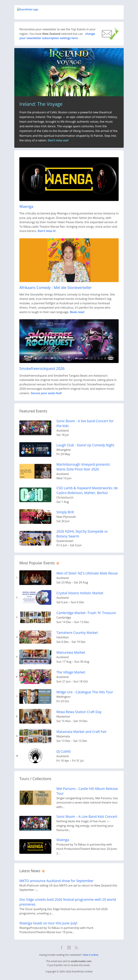Screen dimensions: 138x980
Task: Open the Ireland: The Voyage banner image
Action: click(69, 72)
